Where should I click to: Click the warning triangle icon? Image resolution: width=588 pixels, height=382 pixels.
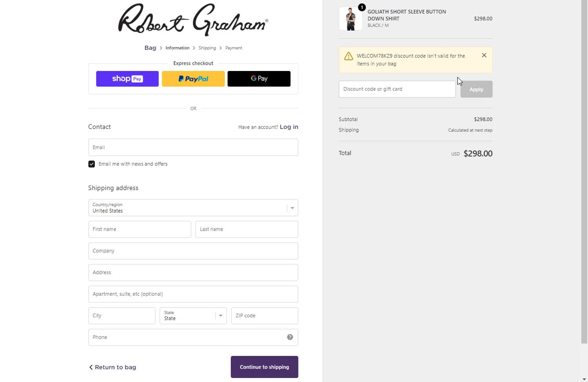click(x=348, y=56)
